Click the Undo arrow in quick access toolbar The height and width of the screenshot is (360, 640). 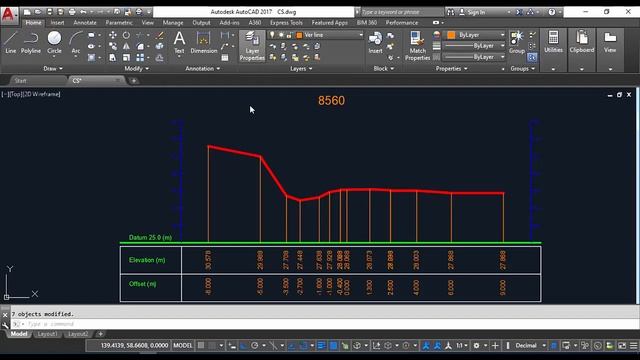tap(84, 12)
